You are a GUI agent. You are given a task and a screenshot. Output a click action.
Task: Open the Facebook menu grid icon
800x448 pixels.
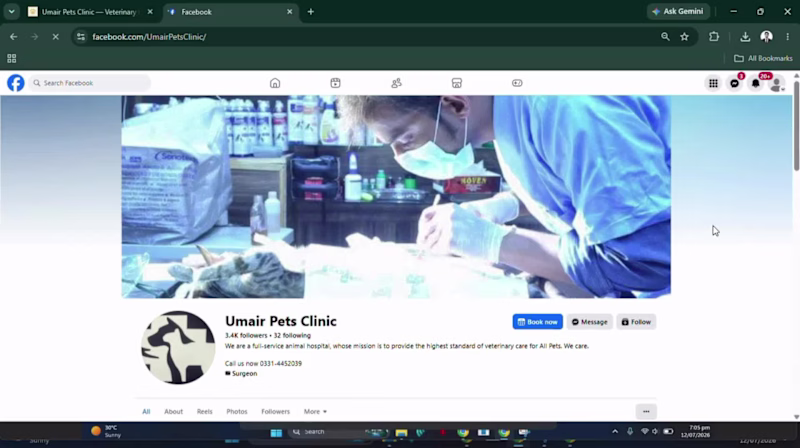pyautogui.click(x=713, y=83)
